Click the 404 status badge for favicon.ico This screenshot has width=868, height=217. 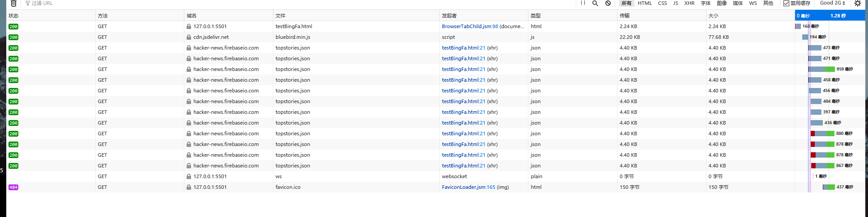(13, 187)
